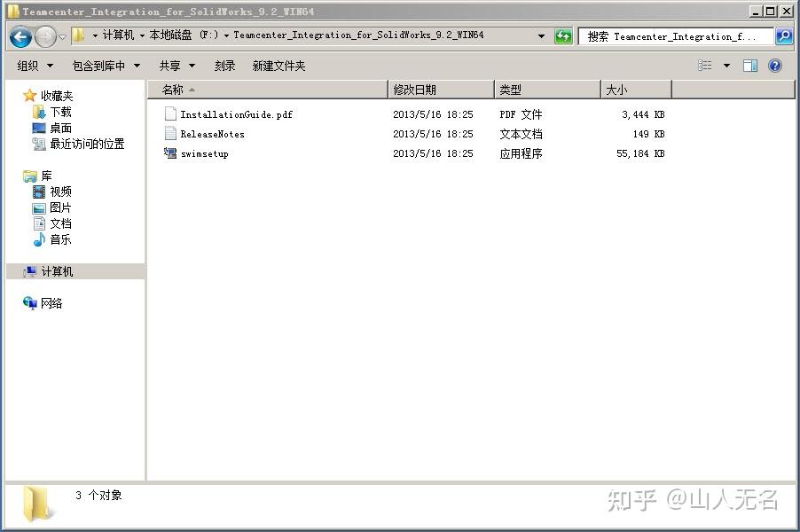
Task: Click the 3 个对象 status text
Action: (x=99, y=496)
